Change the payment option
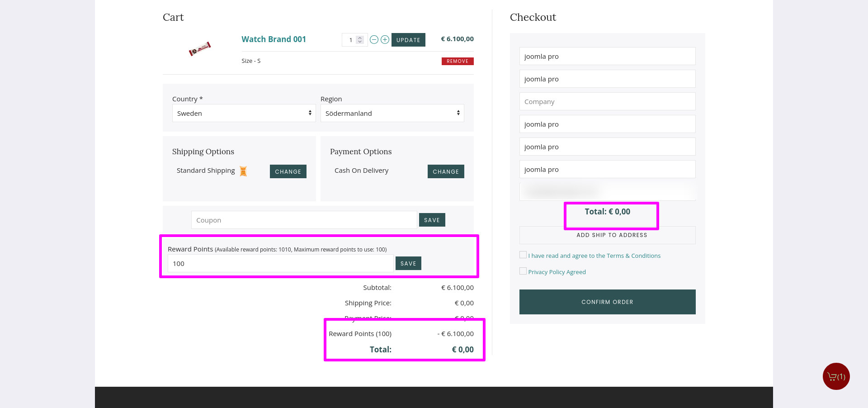Screen dimensions: 868x408 click(445, 171)
